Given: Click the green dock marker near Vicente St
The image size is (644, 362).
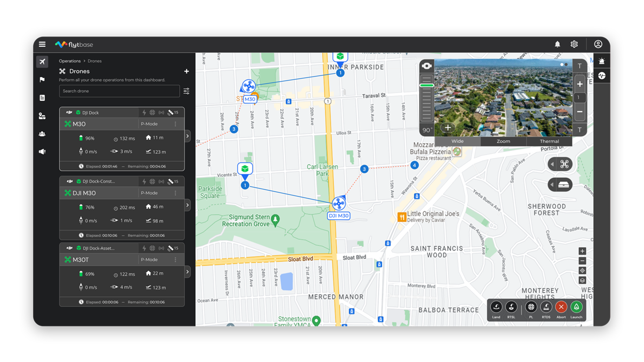Looking at the screenshot, I should coord(245,169).
